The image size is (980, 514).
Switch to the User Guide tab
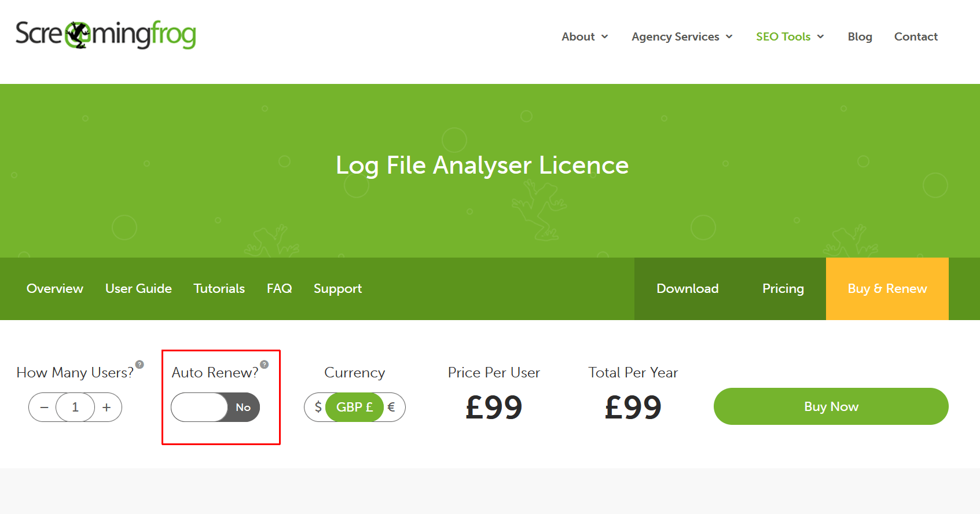coord(138,288)
